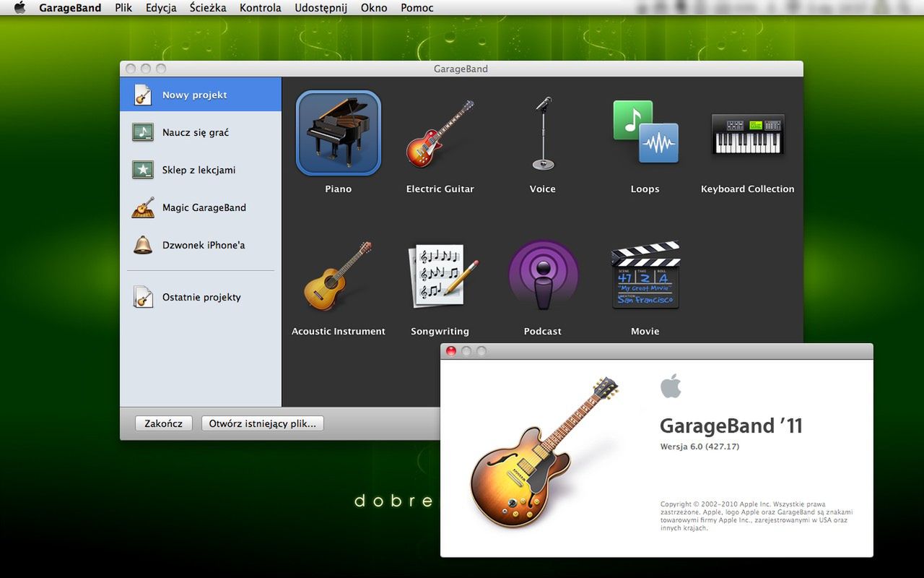Image resolution: width=924 pixels, height=578 pixels.
Task: Click Otwórz istniejący plik button
Action: pyautogui.click(x=263, y=423)
